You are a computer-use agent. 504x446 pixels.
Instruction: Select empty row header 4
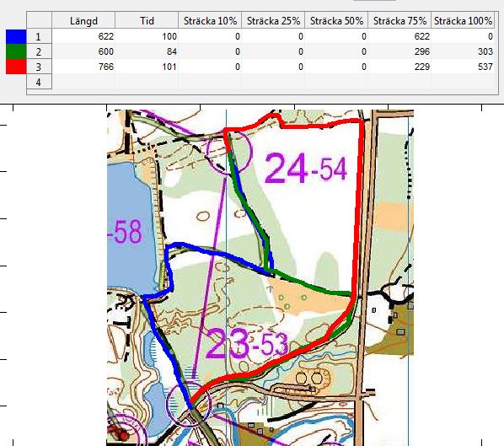click(39, 82)
